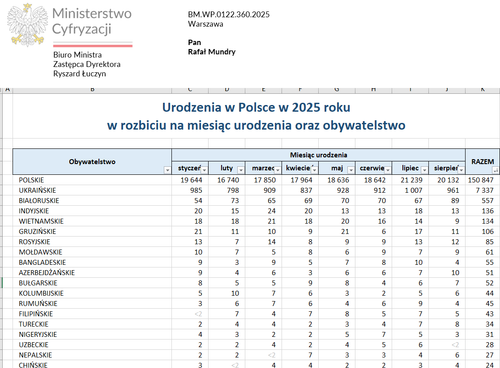The width and height of the screenshot is (500, 368).
Task: Select the Miesiąc urodzenia merged header
Action: 318,155
